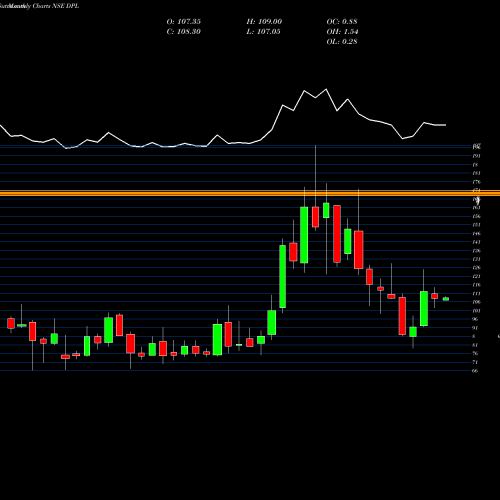The image size is (500, 500).
Task: Click the OL: 0.28 reading
Action: pos(342,42)
